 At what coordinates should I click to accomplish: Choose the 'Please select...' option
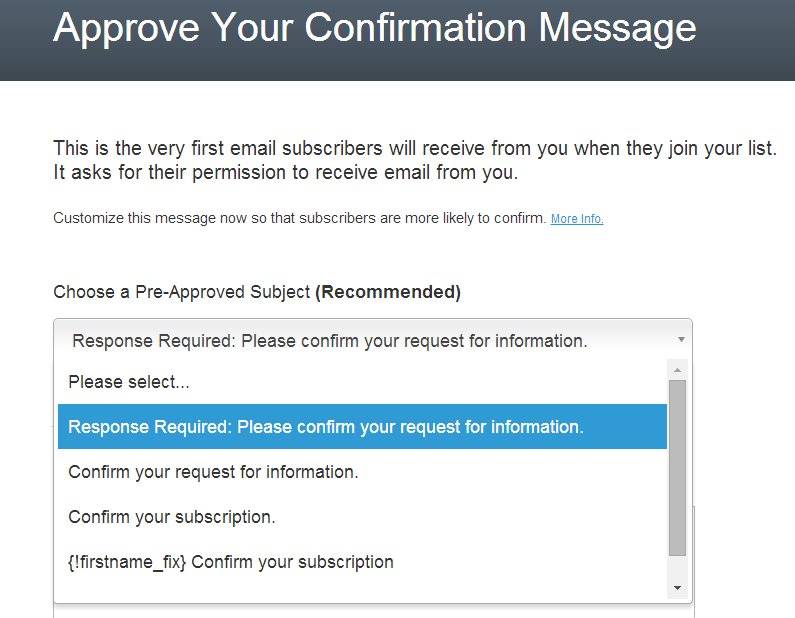coord(129,382)
